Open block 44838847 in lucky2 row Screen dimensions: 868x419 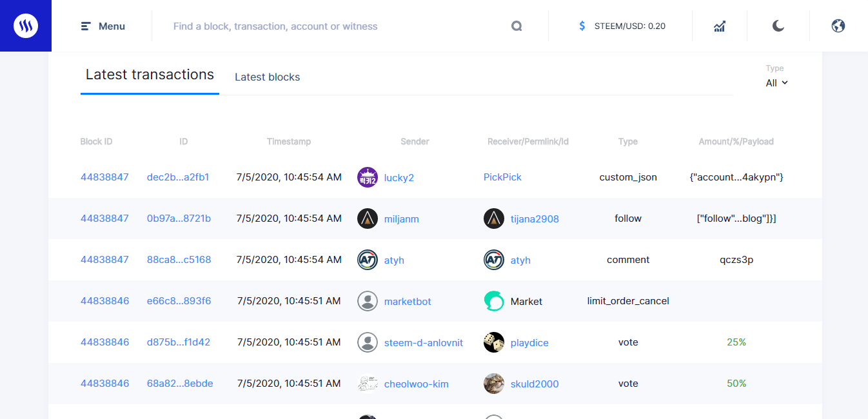(x=104, y=177)
